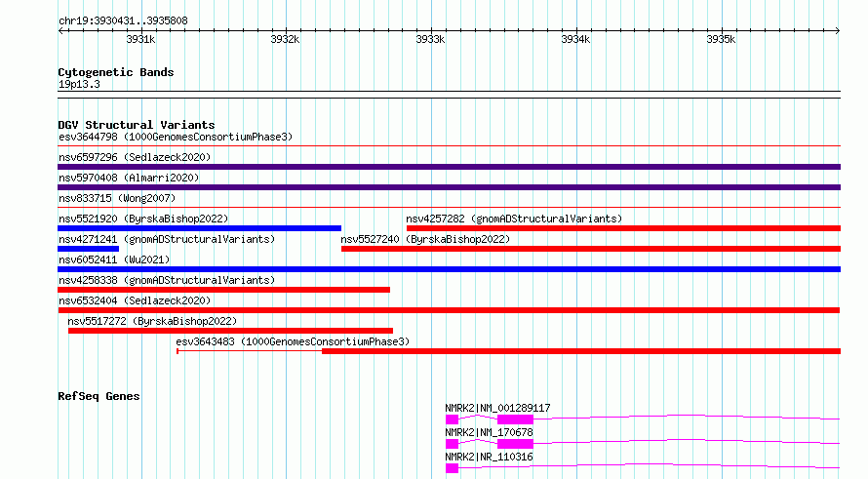
Task: Click the DGV Structural Variants track title
Action: click(137, 125)
